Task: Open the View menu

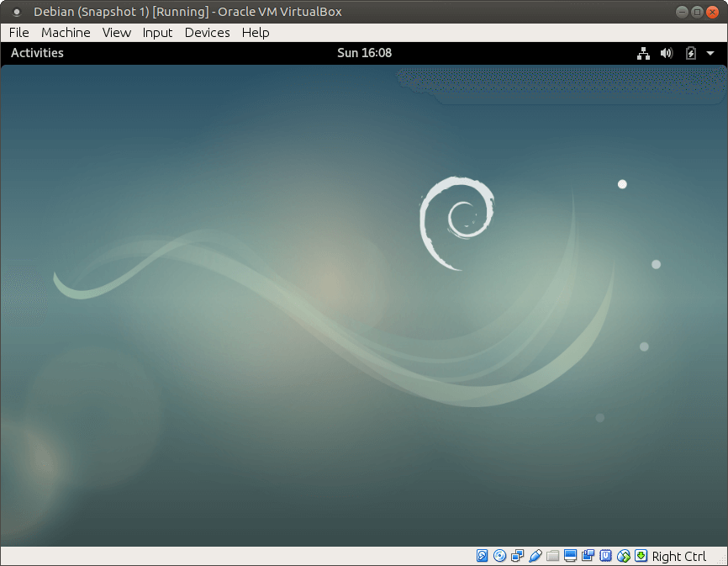Action: [x=117, y=33]
